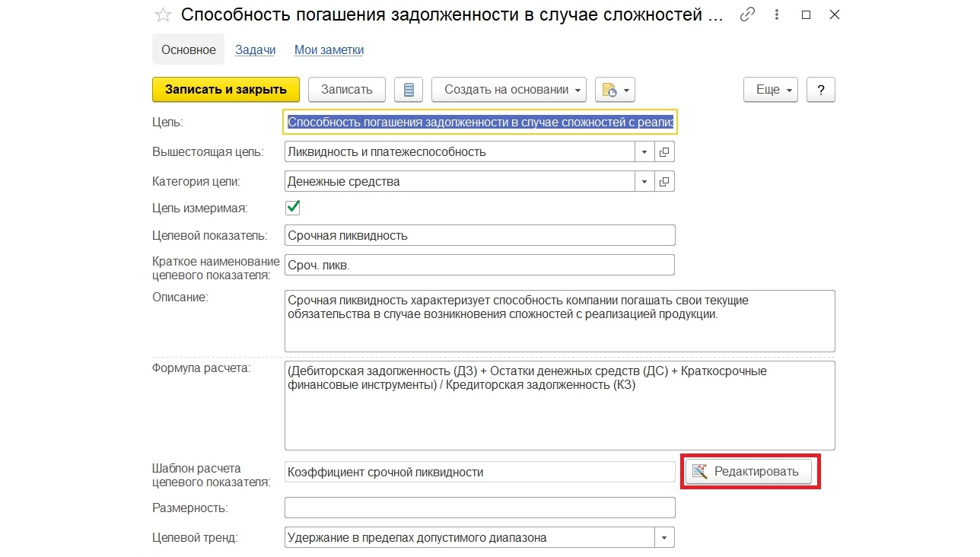The height and width of the screenshot is (557, 980).
Task: Open the Категория цели linked item form
Action: (x=664, y=182)
